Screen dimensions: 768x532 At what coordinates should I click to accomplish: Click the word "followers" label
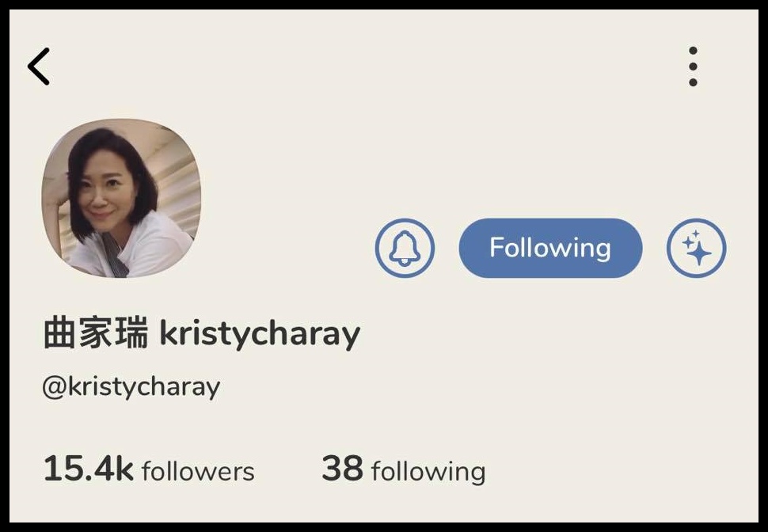[x=198, y=471]
